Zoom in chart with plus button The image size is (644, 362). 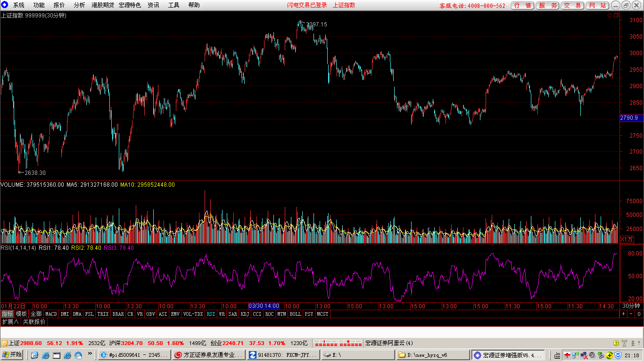(623, 313)
